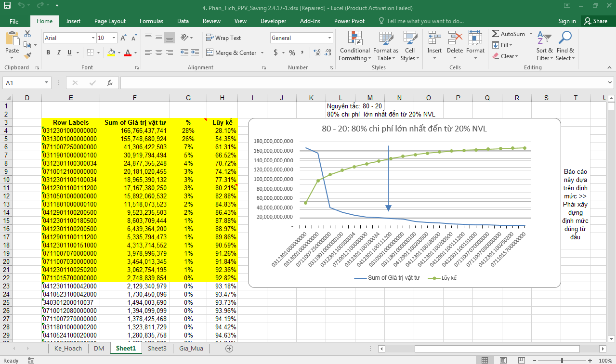The width and height of the screenshot is (616, 364).
Task: Click Sign in link
Action: (567, 21)
